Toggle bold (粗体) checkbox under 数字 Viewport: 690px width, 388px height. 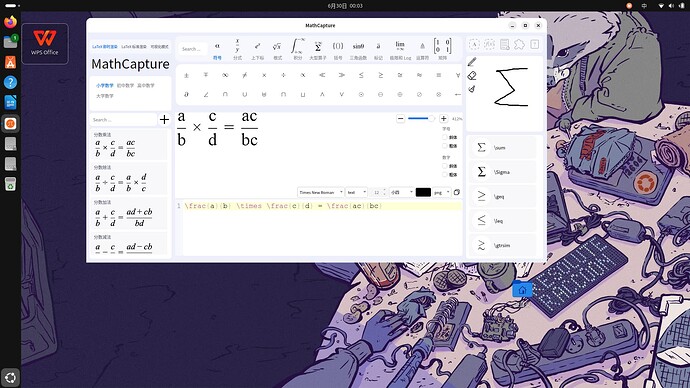coord(444,175)
